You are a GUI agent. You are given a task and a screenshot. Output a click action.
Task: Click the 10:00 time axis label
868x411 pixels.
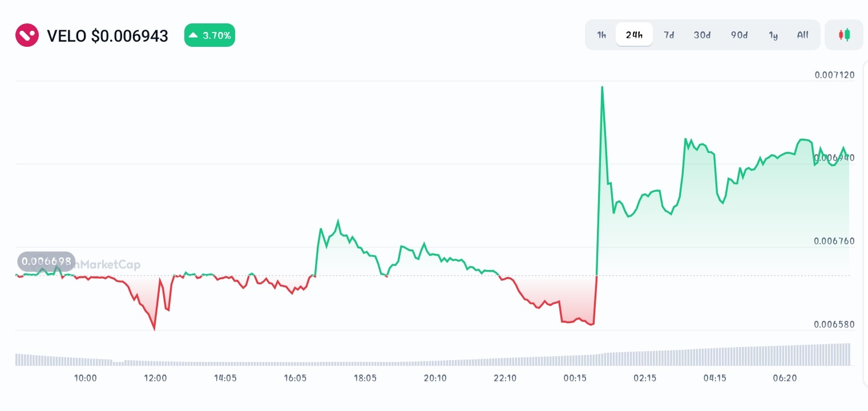[86, 378]
